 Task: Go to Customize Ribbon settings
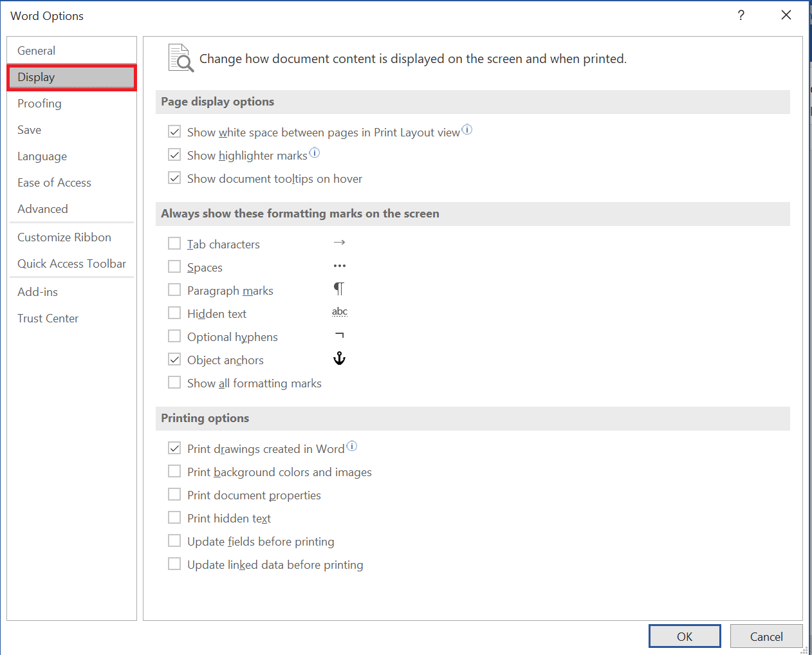[64, 237]
